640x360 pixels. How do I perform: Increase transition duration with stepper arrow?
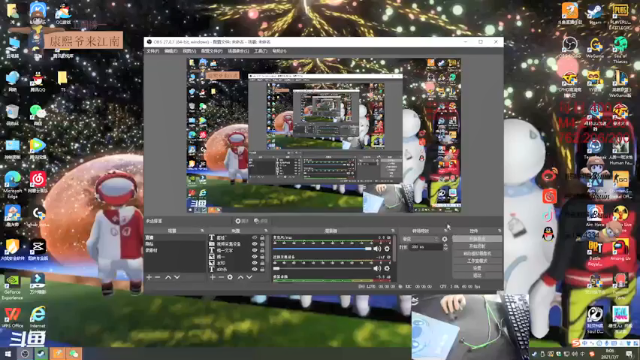tap(445, 245)
